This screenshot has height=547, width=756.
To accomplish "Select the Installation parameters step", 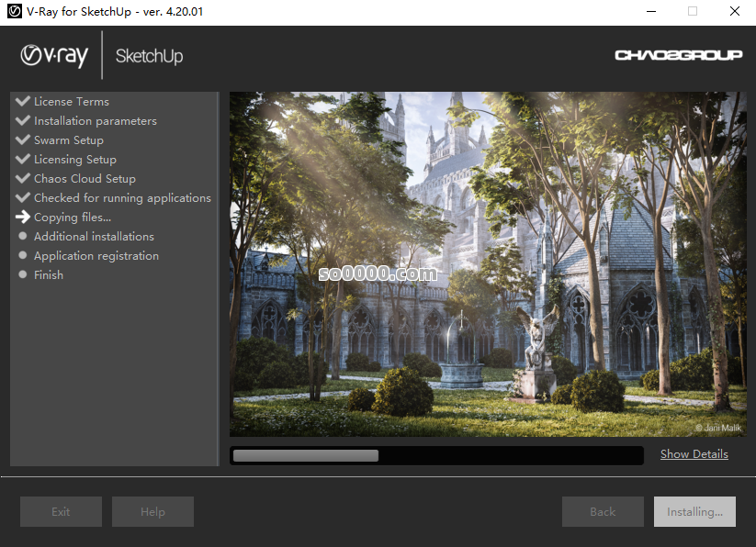I will point(95,121).
